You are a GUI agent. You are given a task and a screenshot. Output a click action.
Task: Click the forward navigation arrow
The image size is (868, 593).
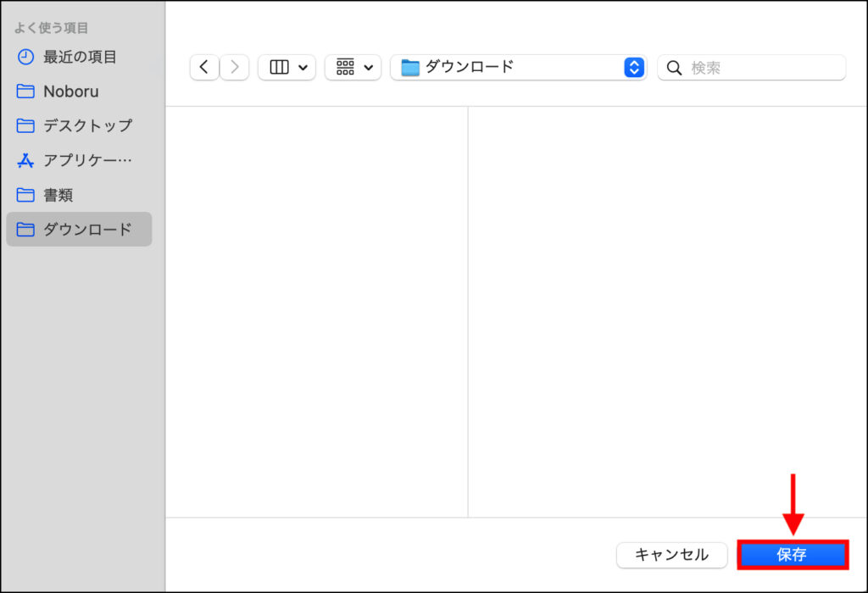click(x=234, y=68)
